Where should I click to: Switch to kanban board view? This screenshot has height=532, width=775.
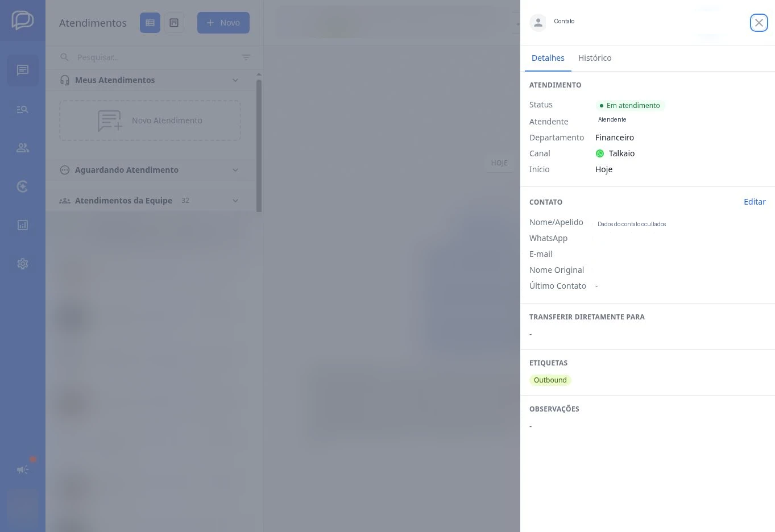point(174,23)
